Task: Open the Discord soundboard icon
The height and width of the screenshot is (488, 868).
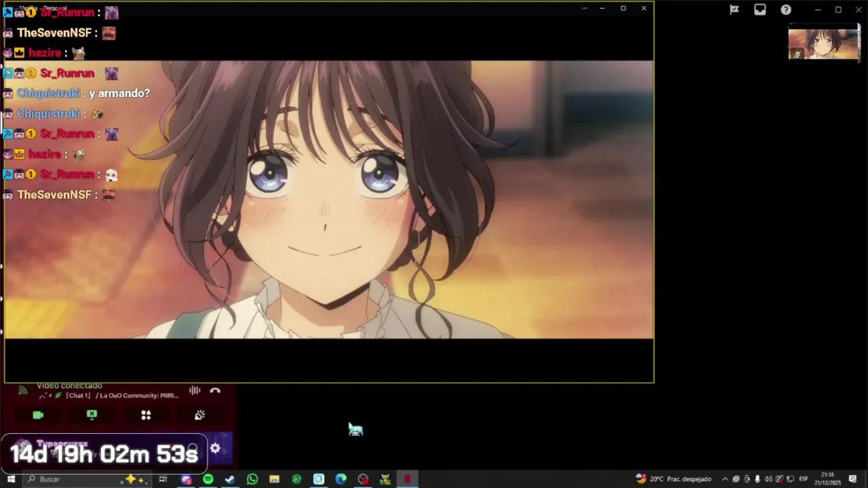Action: (200, 415)
